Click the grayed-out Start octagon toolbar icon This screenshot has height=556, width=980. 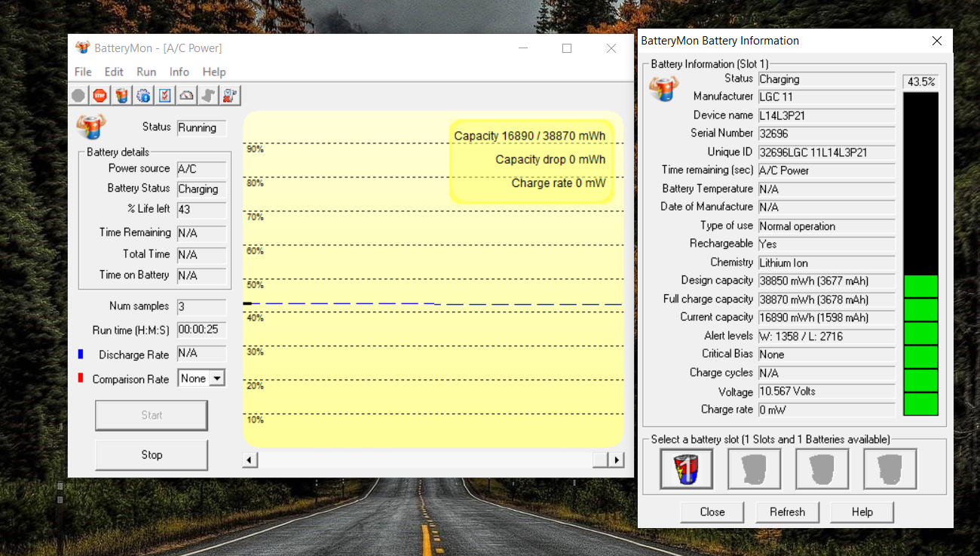[78, 95]
